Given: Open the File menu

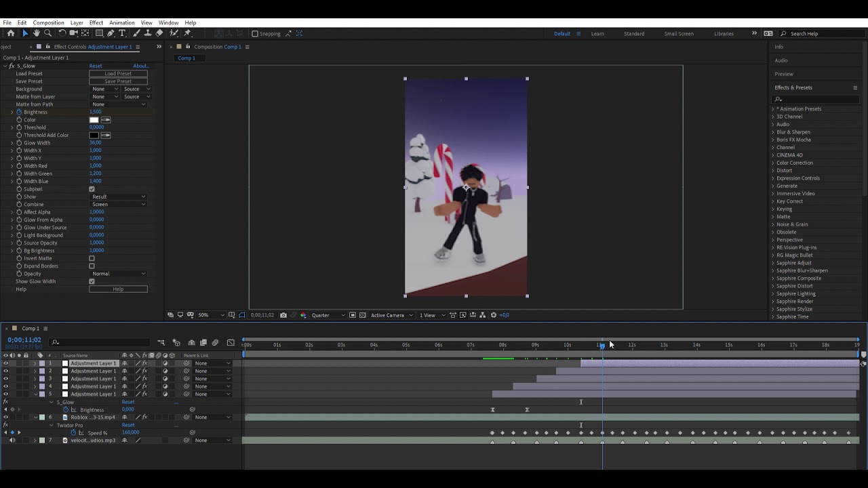Looking at the screenshot, I should [x=7, y=22].
